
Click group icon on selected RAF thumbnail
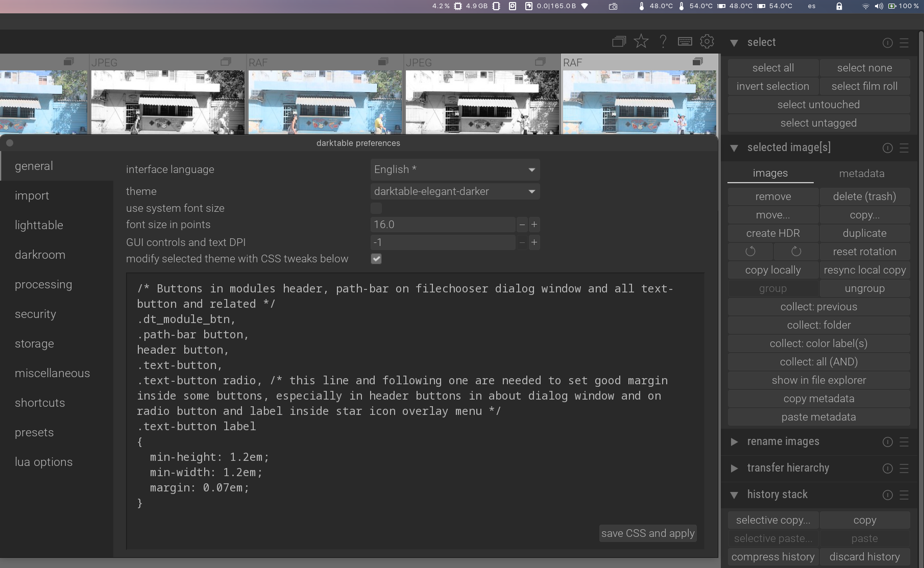pos(697,61)
